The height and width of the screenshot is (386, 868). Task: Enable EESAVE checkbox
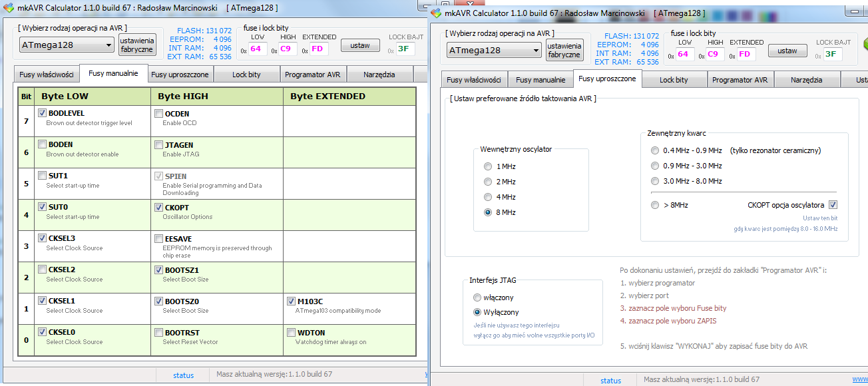pyautogui.click(x=158, y=238)
